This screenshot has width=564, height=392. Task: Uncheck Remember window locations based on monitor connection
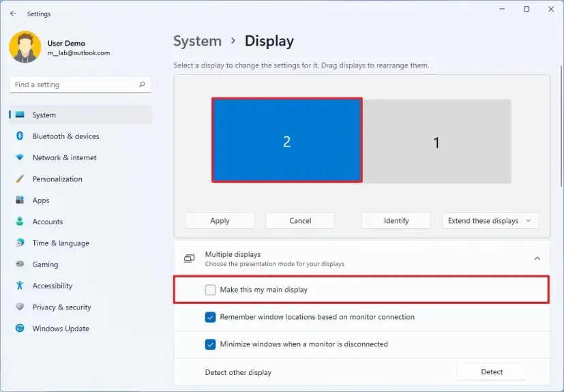tap(211, 317)
